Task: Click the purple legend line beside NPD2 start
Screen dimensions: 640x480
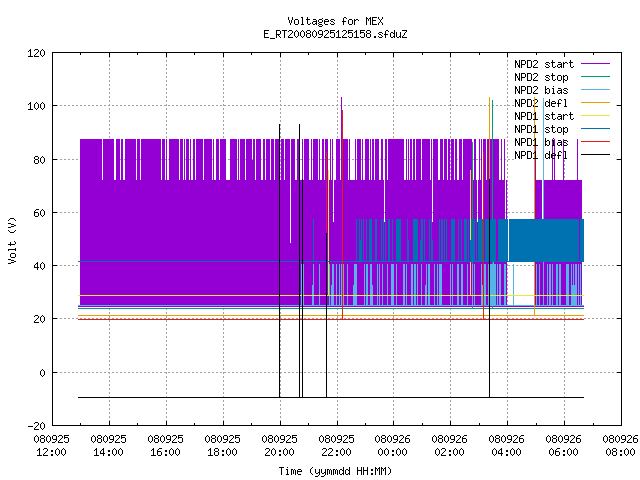Action: [x=596, y=64]
